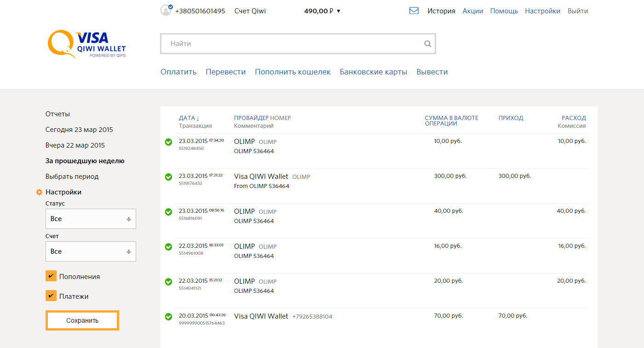
Task: Click green status icon for transaction 5519248450
Action: click(168, 142)
